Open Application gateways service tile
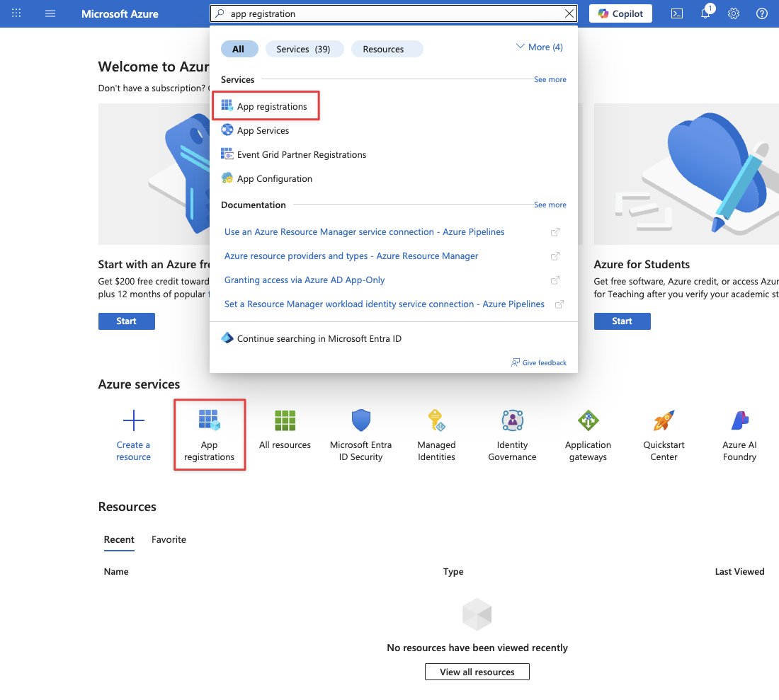Viewport: 779px width, 700px height. (x=588, y=435)
